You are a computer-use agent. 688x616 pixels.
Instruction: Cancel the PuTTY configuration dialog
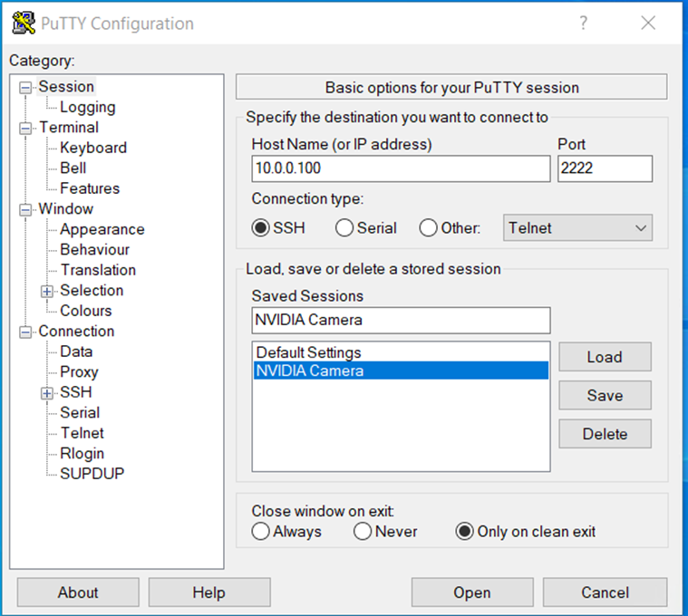click(606, 592)
